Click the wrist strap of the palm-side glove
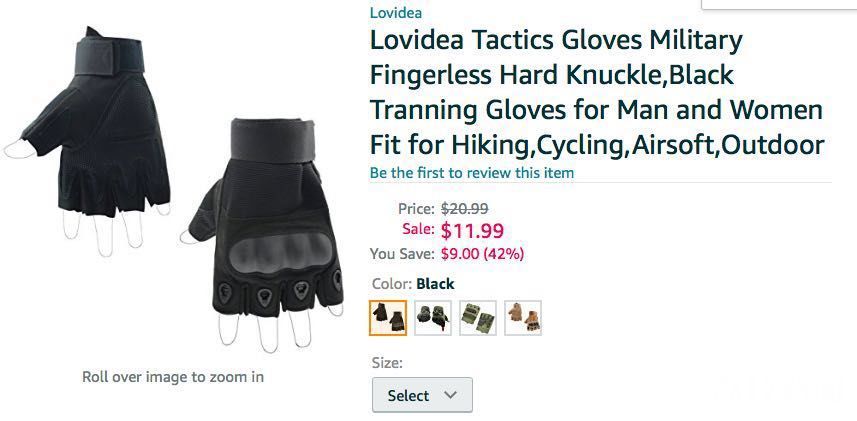This screenshot has height=421, width=857. (109, 56)
